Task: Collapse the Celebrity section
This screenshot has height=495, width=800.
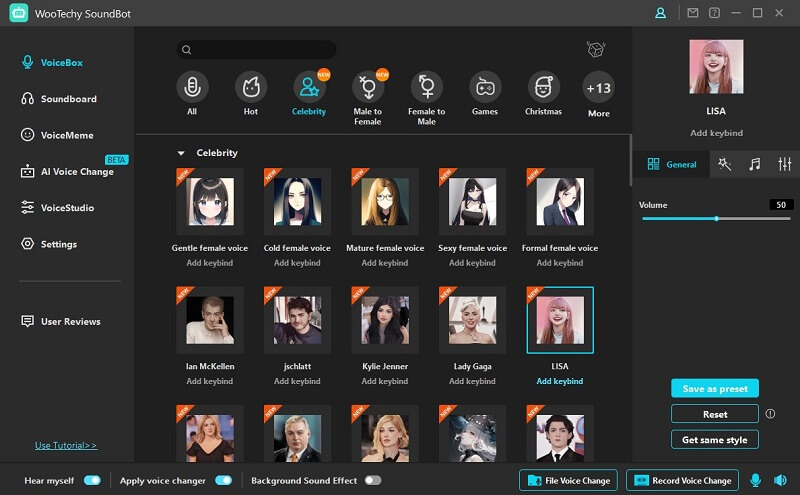Action: point(181,153)
